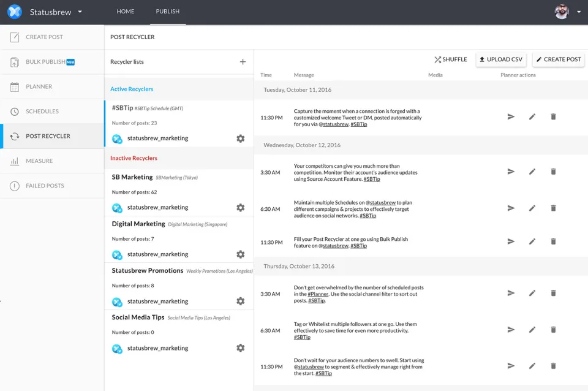Click the CREATE POST button in top toolbar
This screenshot has width=588, height=391.
pos(559,59)
